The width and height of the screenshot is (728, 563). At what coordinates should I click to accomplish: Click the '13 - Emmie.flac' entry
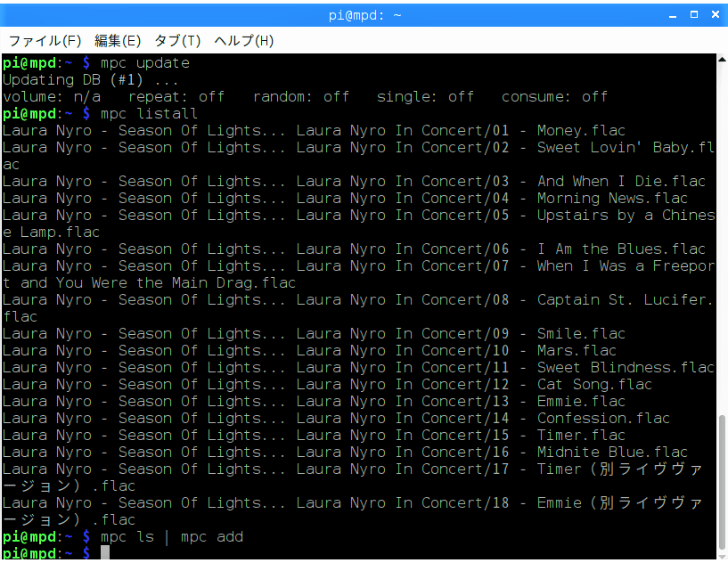click(559, 402)
